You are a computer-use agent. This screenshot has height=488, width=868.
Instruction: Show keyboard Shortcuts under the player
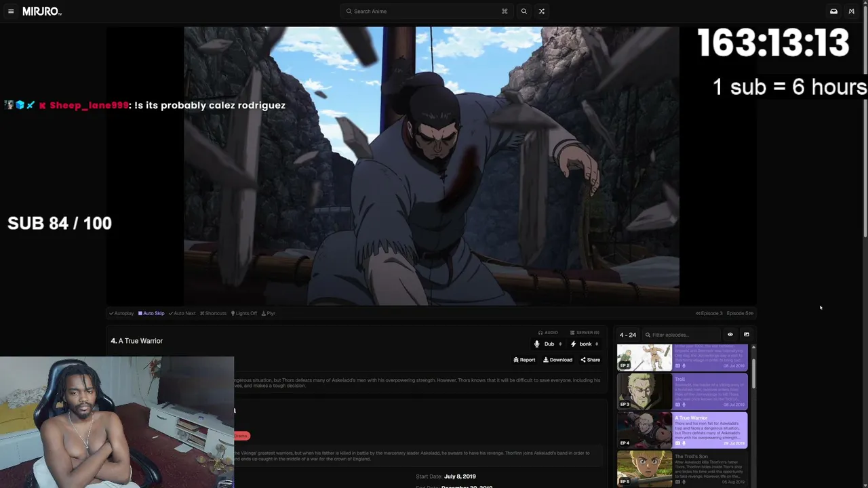pos(213,313)
